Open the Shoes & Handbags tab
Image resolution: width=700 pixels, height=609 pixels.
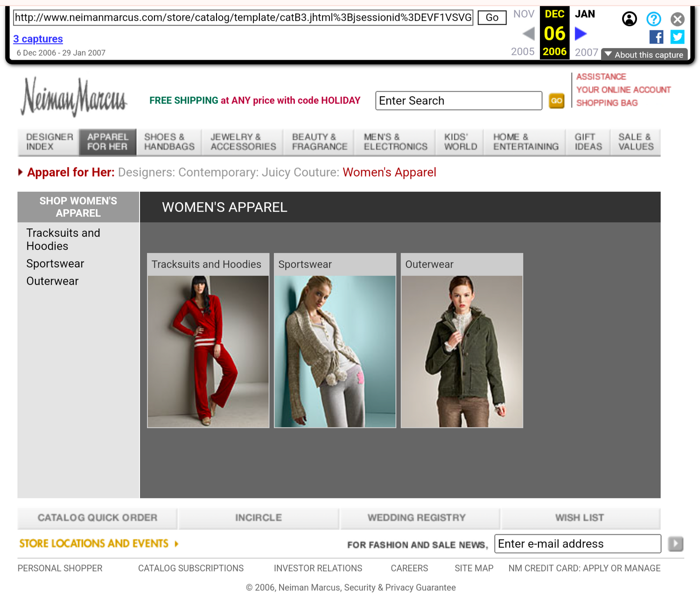click(169, 142)
